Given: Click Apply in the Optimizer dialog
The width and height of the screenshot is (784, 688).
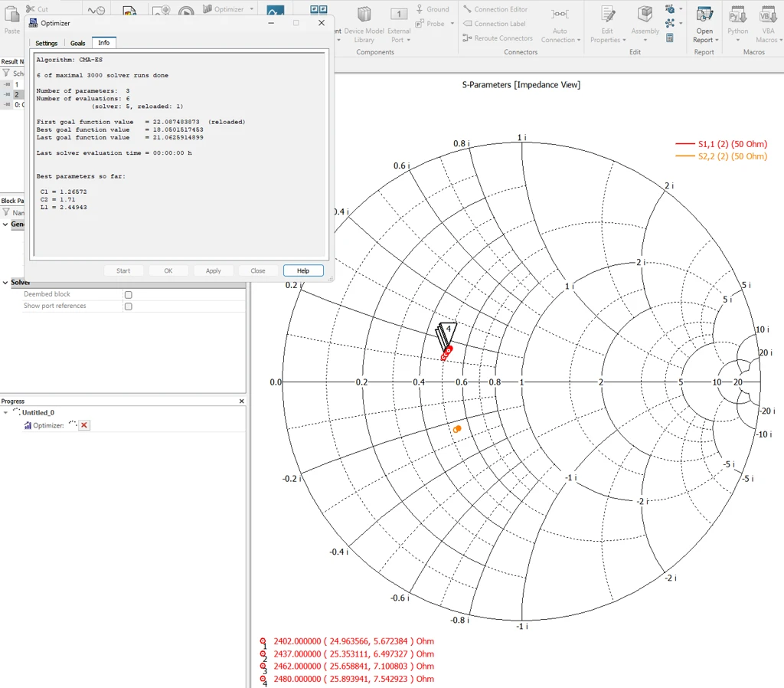Looking at the screenshot, I should (x=213, y=270).
